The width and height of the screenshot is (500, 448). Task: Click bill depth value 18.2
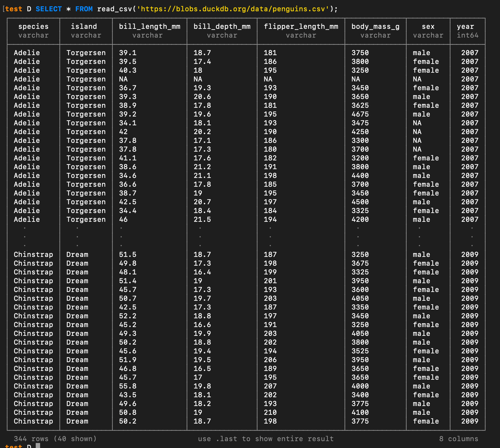tap(202, 404)
